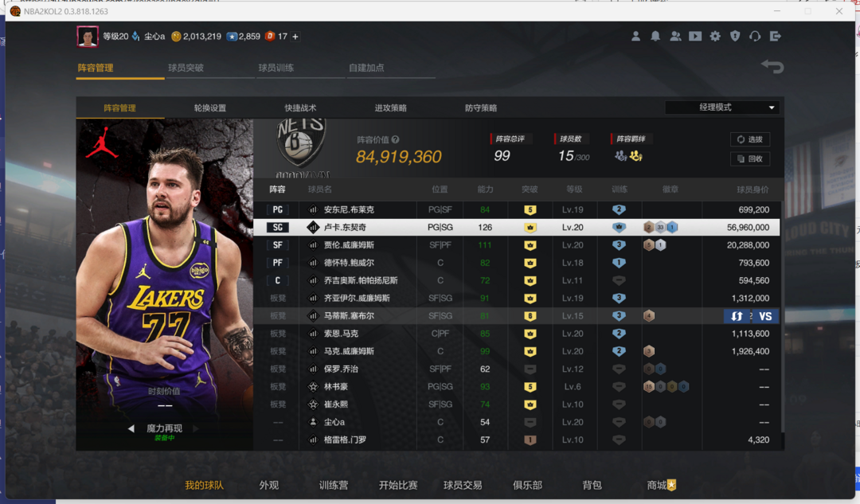Select the PG position slot
Screen dimensions: 860x504
pos(278,209)
